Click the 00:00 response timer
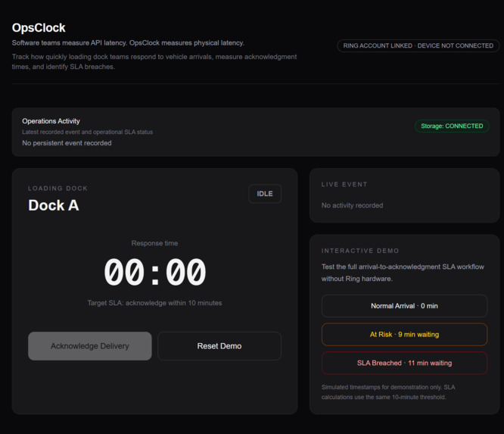Image resolution: width=504 pixels, height=434 pixels. coord(154,272)
